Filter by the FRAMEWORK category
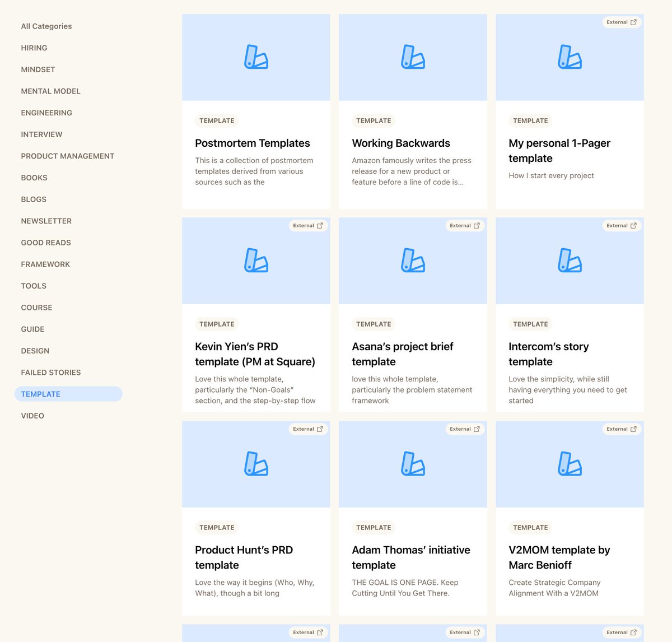The image size is (672, 642). click(45, 264)
